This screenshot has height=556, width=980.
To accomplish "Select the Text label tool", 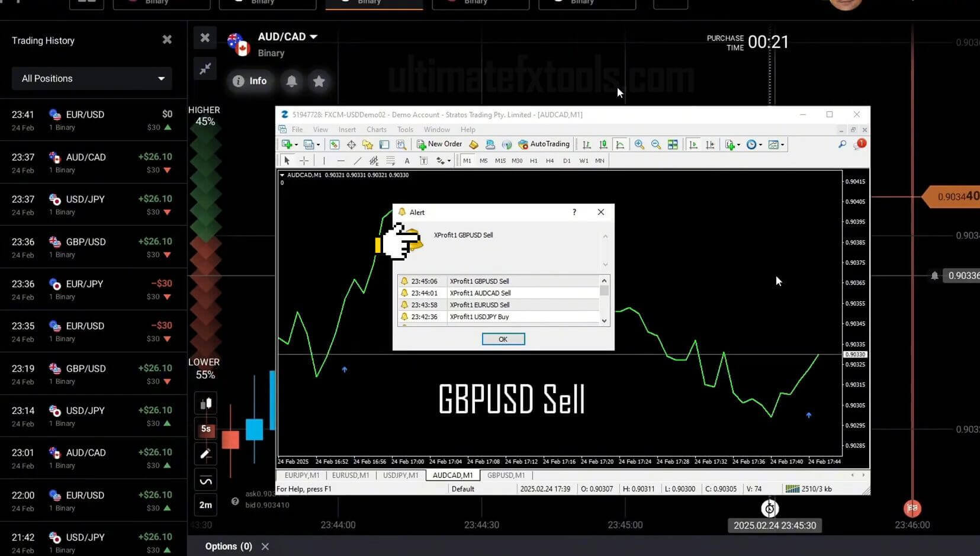I will pos(424,160).
